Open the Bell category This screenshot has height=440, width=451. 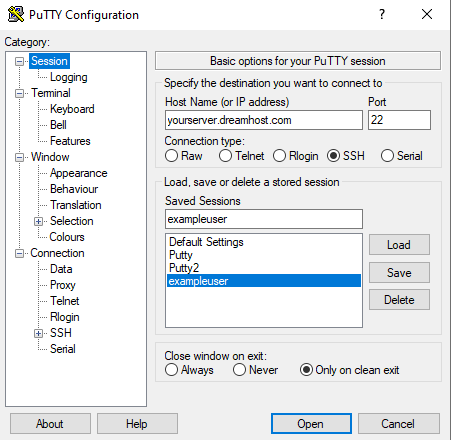click(58, 125)
